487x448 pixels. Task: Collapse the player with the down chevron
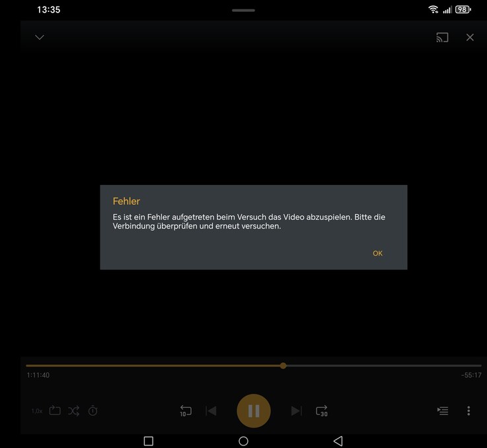tap(40, 37)
